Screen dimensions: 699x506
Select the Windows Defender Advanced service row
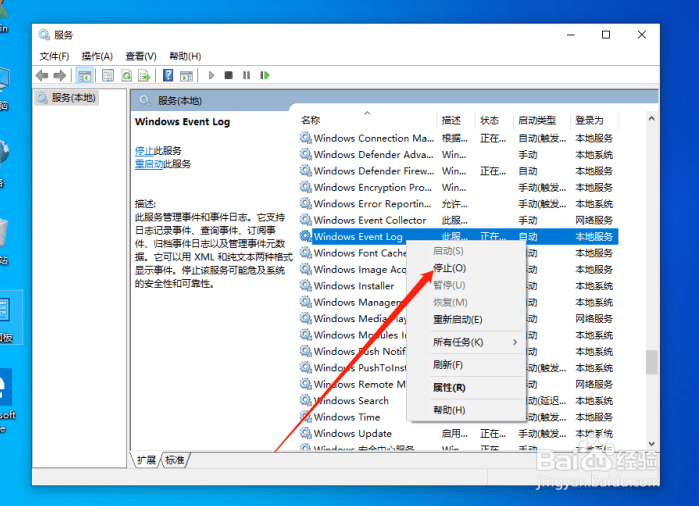[458, 155]
